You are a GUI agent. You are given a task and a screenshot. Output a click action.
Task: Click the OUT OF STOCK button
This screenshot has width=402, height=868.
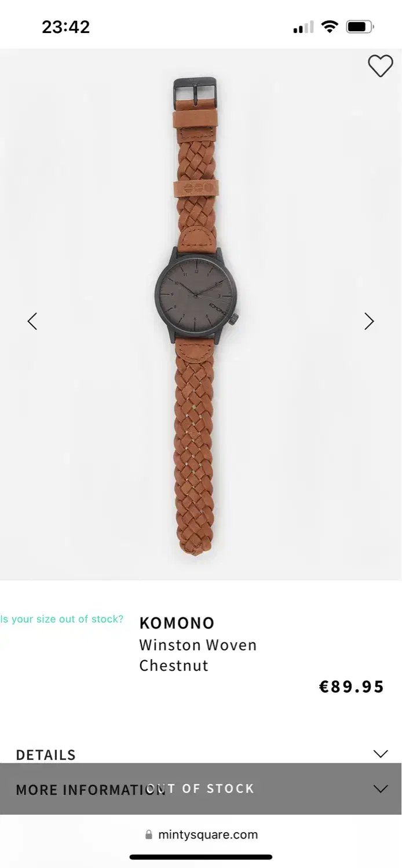click(x=201, y=789)
